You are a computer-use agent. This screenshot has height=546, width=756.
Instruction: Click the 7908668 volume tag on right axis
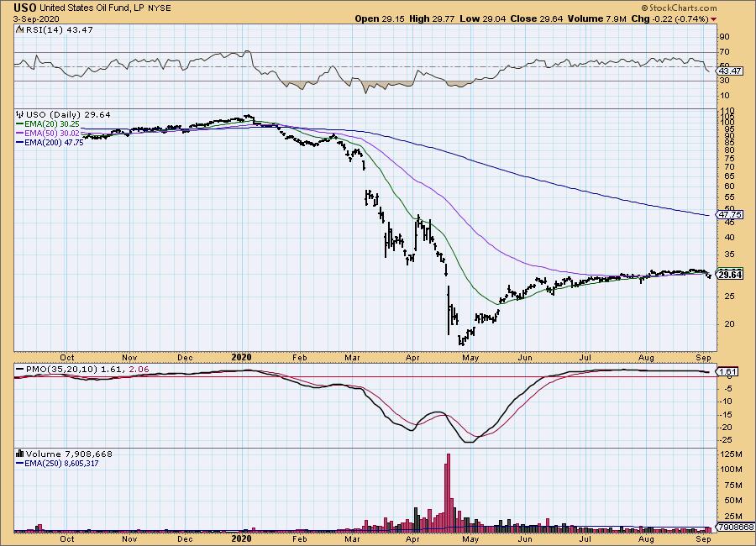pyautogui.click(x=735, y=527)
